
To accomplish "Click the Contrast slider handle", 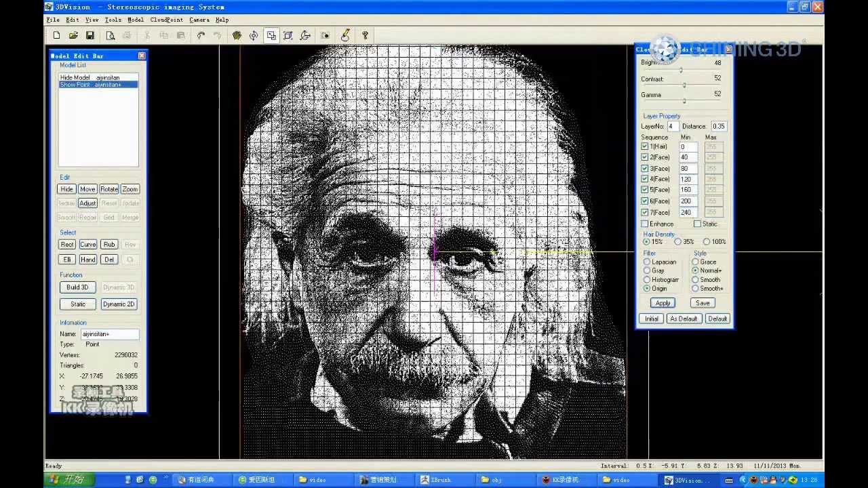I will tap(684, 85).
